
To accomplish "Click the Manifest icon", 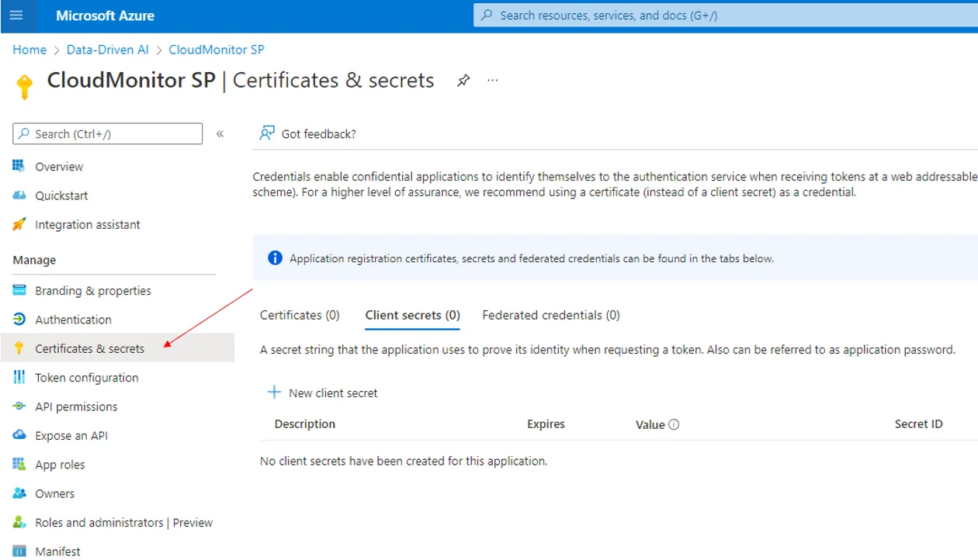I will [x=19, y=551].
